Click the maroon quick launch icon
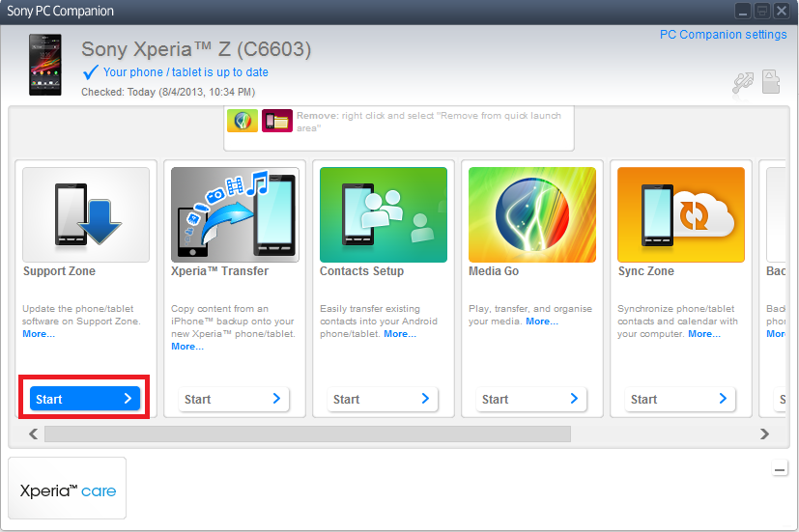 277,121
